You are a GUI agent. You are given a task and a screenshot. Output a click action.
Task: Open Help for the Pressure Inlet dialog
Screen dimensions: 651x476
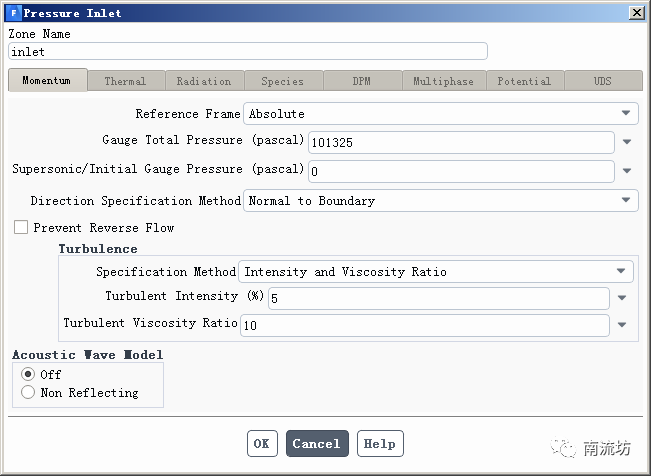[x=379, y=444]
